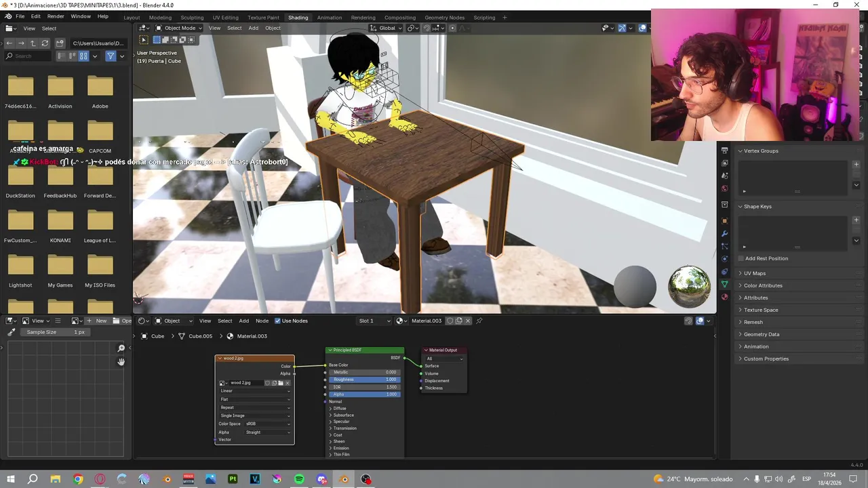Image resolution: width=868 pixels, height=488 pixels.
Task: Open the Color Space sRGB dropdown
Action: pyautogui.click(x=268, y=424)
